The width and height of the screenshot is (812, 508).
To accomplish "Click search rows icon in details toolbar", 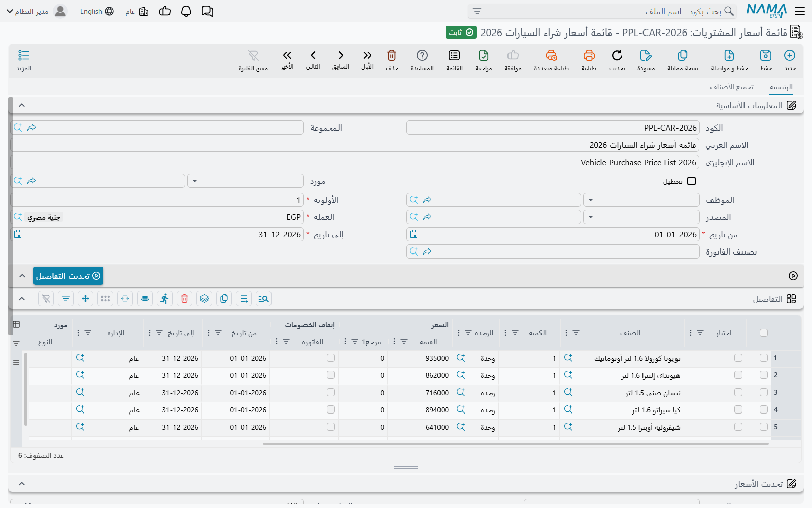I will [264, 299].
